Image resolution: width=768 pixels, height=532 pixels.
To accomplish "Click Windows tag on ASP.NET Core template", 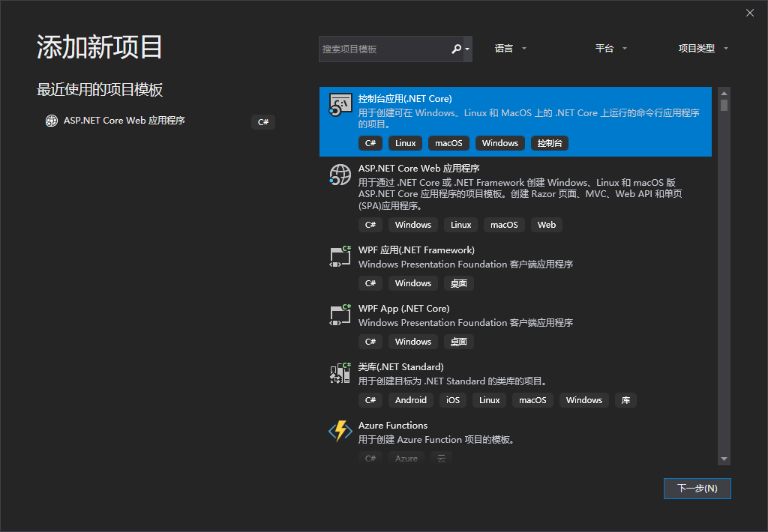I will 413,225.
